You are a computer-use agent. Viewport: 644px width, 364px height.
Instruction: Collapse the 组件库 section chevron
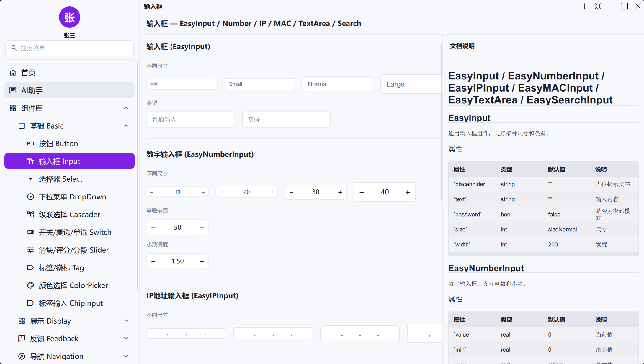click(126, 108)
